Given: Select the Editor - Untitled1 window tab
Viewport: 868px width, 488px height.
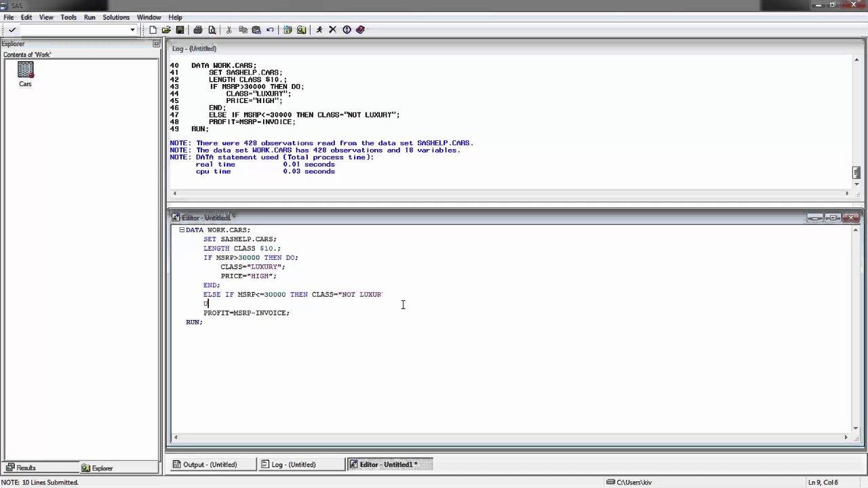Looking at the screenshot, I should coord(389,464).
